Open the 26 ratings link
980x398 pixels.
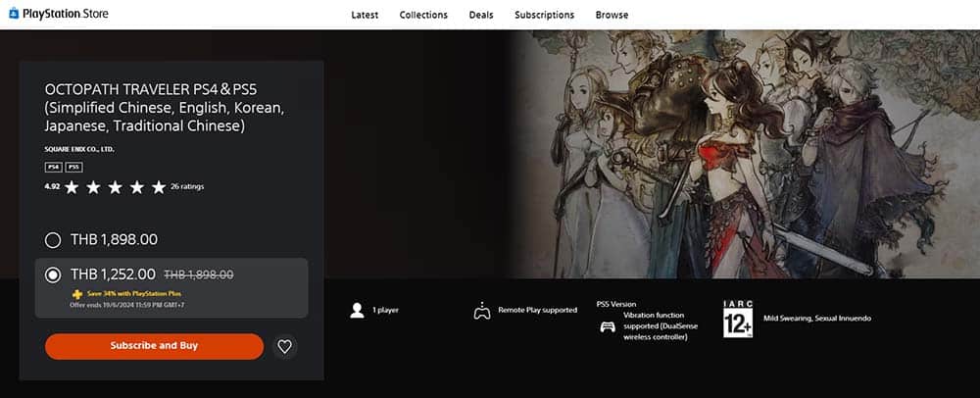click(x=187, y=186)
